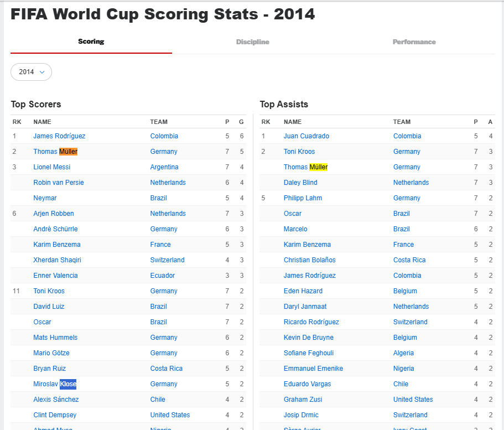Select the Bryan Ruiz link
The width and height of the screenshot is (504, 430).
(49, 368)
